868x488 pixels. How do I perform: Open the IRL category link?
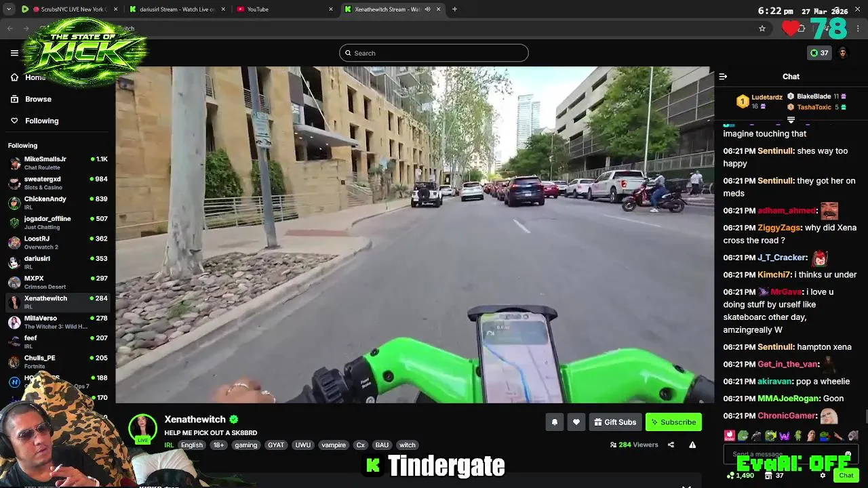tap(169, 445)
